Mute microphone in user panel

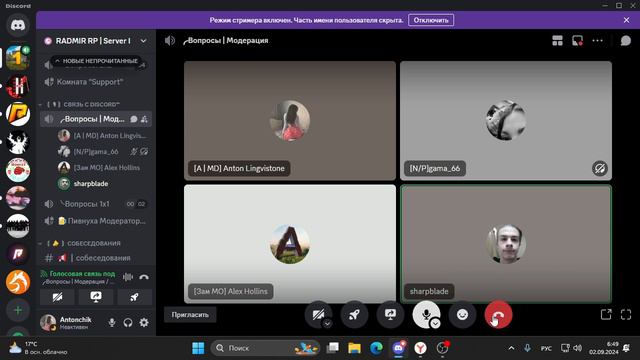click(112, 322)
